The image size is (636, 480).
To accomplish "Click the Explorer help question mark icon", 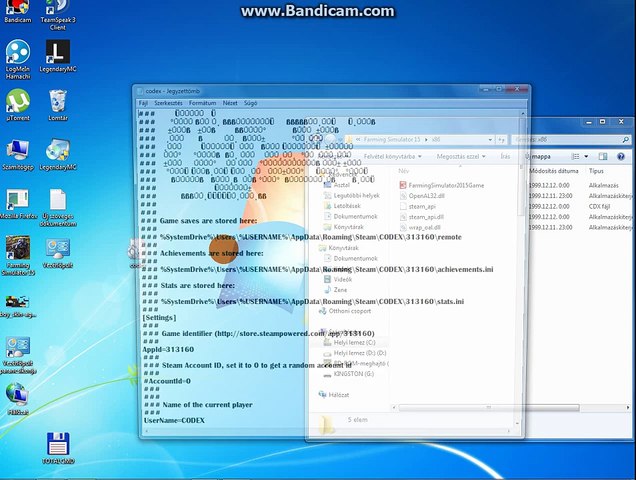I will [621, 156].
